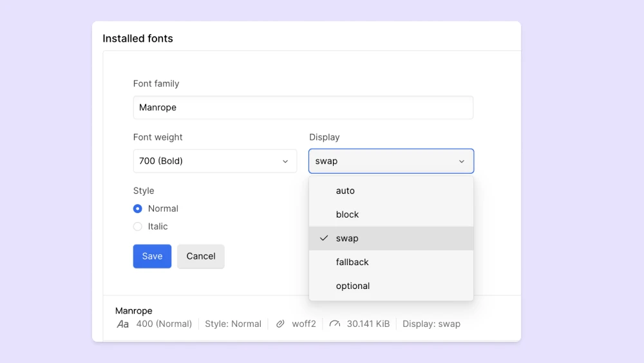Click the gauge icon beside 30.141 KiB
644x363 pixels.
[335, 324]
